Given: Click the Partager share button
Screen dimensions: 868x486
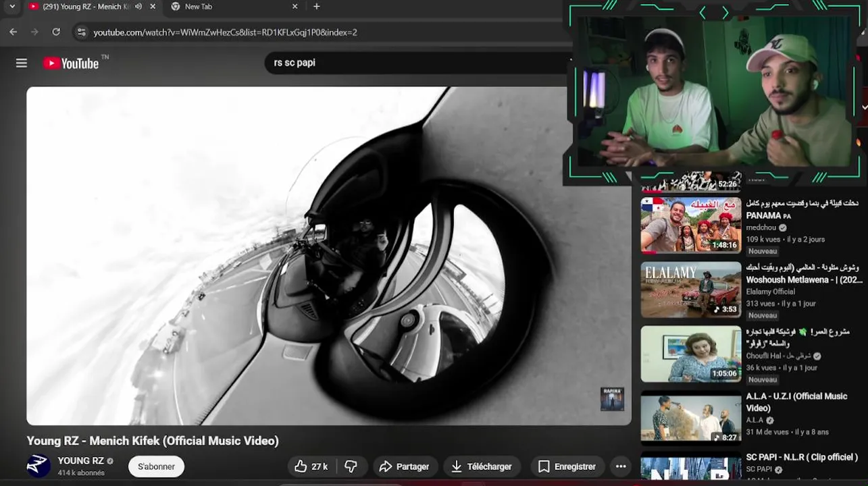Looking at the screenshot, I should pyautogui.click(x=405, y=466).
